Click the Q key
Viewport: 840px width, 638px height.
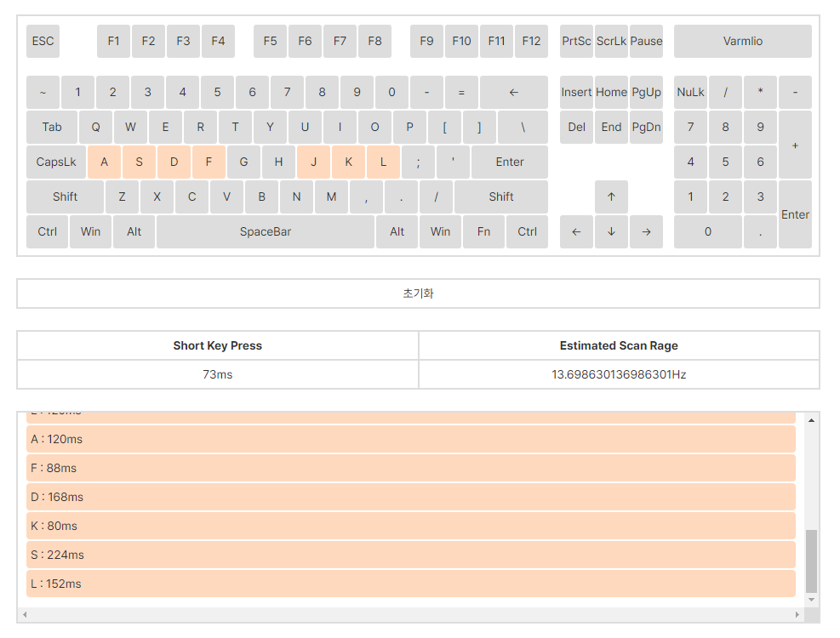(x=95, y=127)
